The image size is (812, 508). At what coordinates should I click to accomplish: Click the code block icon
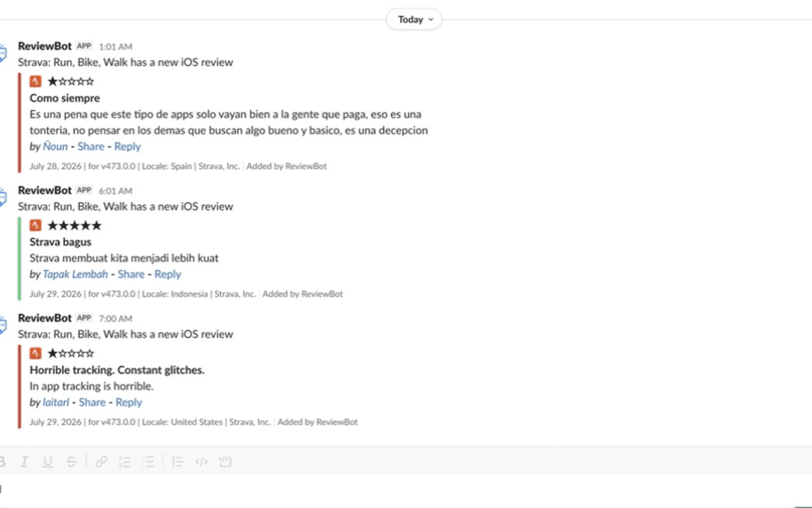pos(225,461)
